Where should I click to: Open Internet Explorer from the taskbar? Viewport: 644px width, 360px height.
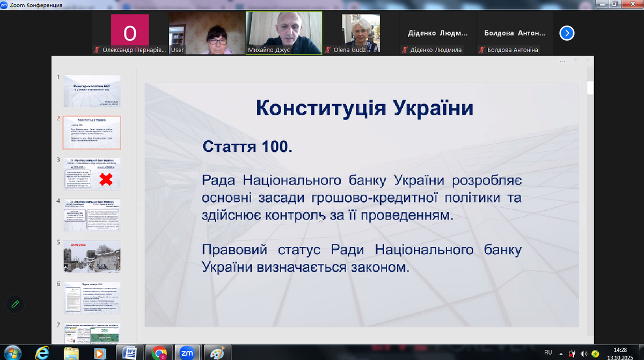click(41, 353)
